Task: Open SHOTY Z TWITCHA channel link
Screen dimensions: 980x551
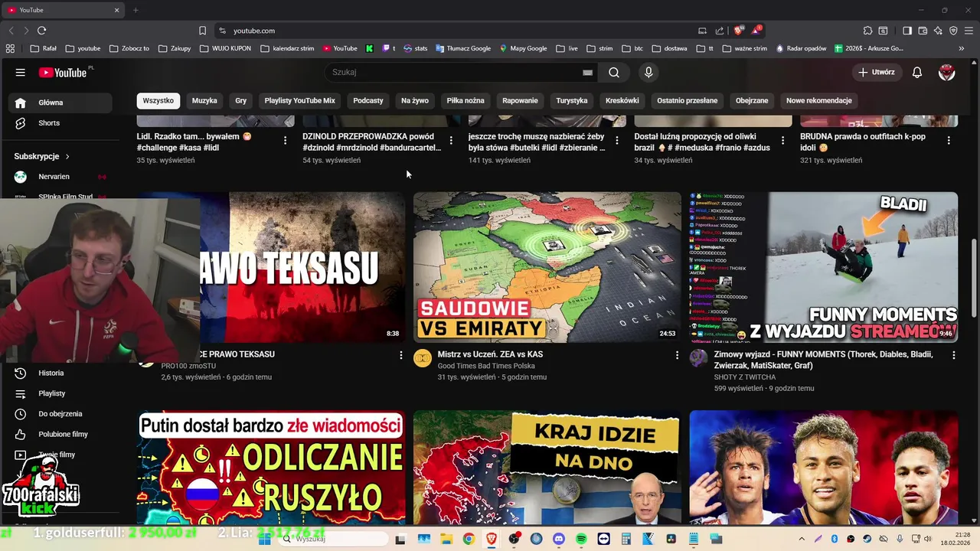Action: 745,377
